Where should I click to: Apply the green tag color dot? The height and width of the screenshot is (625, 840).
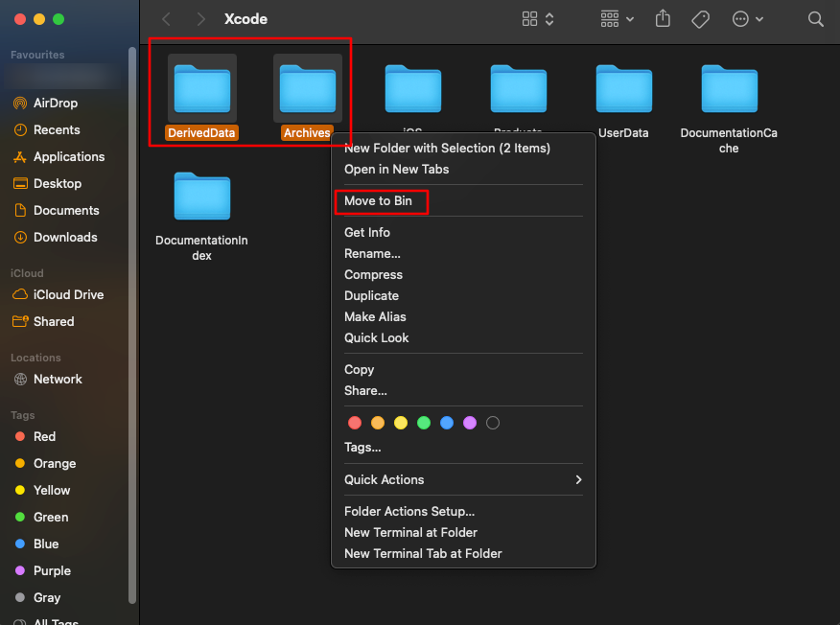tap(424, 423)
